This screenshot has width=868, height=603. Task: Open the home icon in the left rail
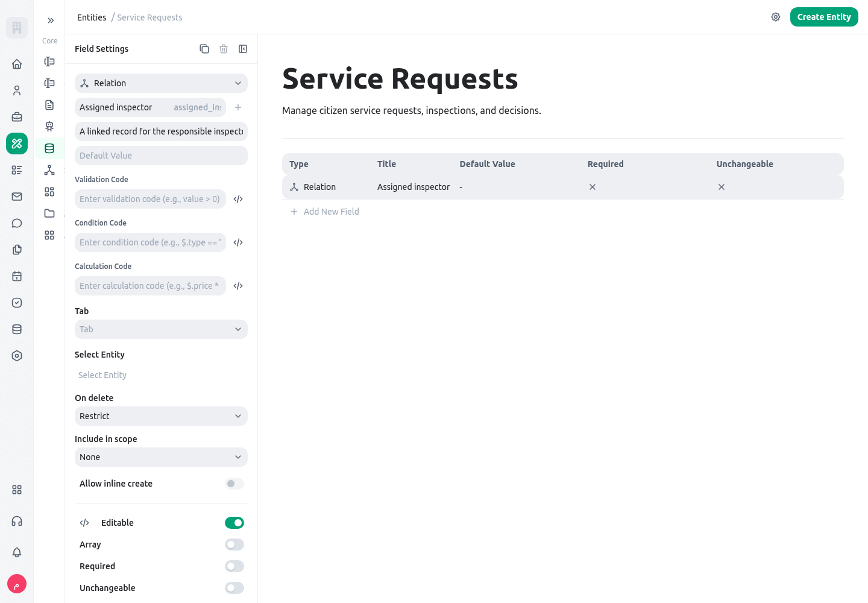click(x=17, y=64)
